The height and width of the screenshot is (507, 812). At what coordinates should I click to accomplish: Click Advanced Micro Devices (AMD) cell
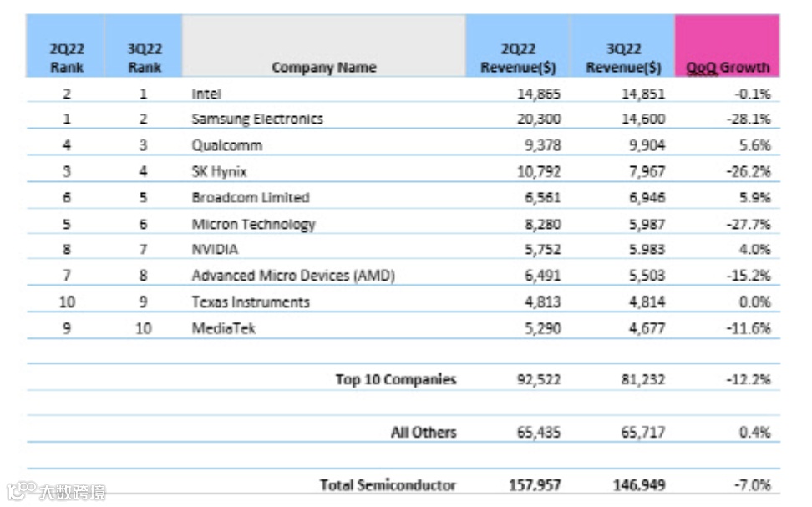pos(293,276)
